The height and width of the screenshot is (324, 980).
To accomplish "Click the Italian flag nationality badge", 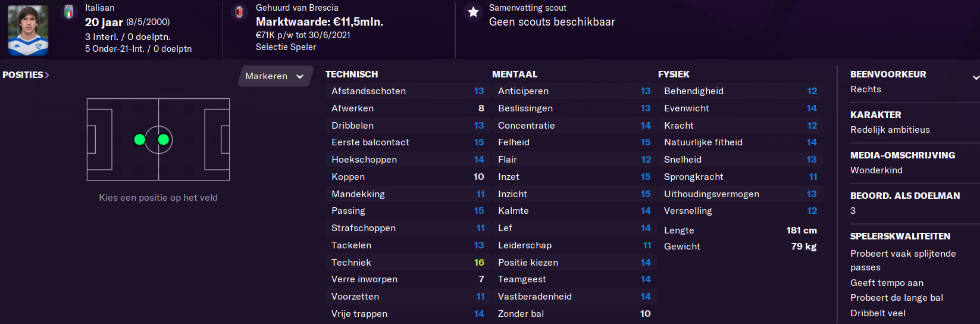I will [69, 13].
